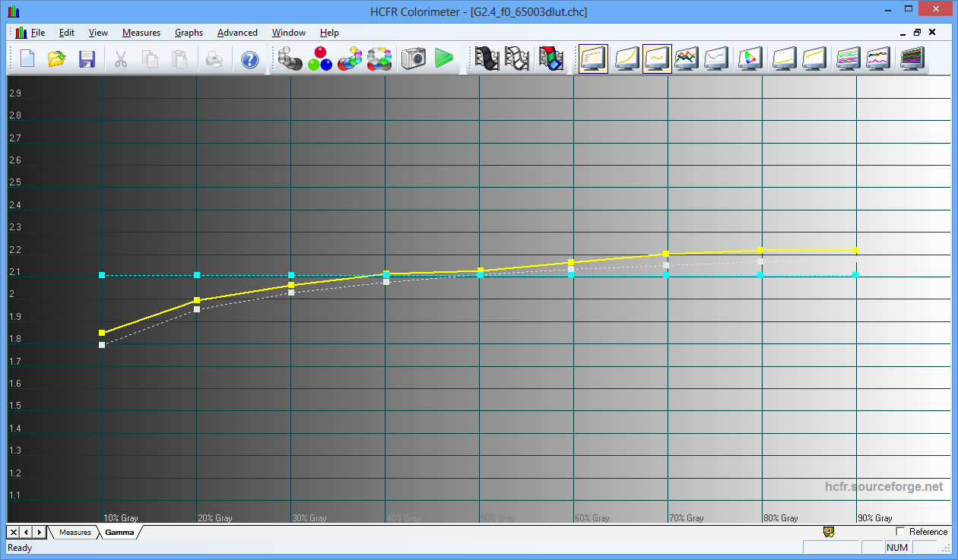Click the 50% Gray axis label

pos(498,518)
